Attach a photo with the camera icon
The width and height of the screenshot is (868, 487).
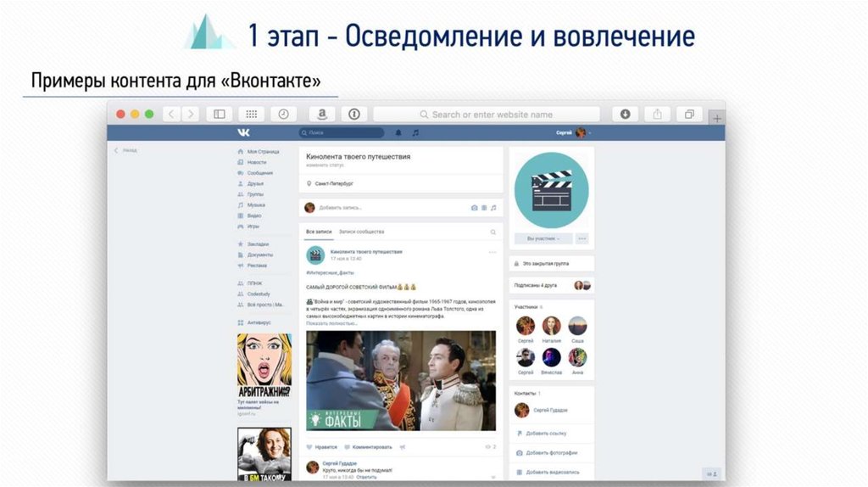point(474,208)
